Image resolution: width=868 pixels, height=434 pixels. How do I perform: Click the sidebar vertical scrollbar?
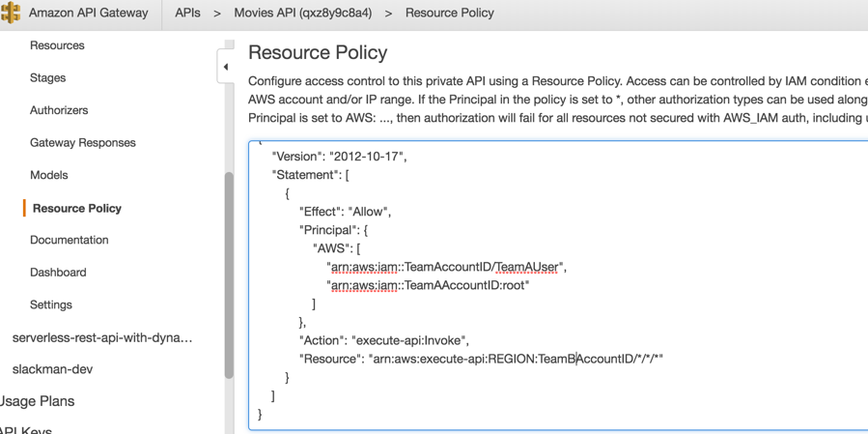(x=229, y=275)
